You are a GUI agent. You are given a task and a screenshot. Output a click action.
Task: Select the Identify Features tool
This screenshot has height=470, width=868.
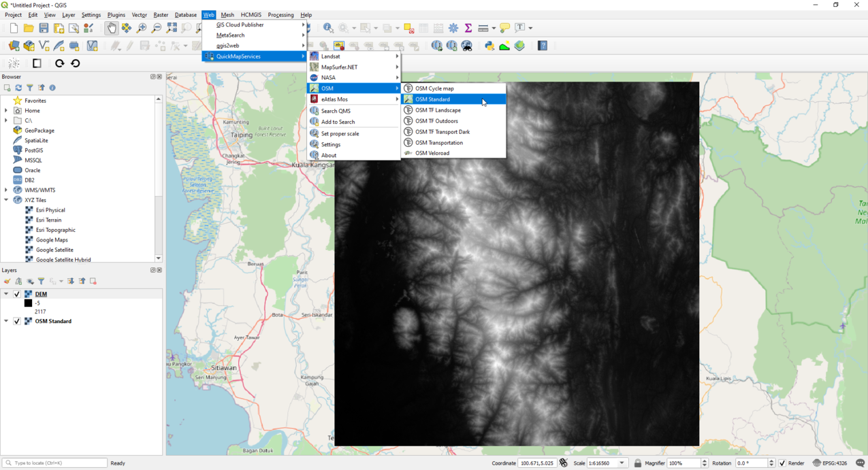(x=327, y=28)
